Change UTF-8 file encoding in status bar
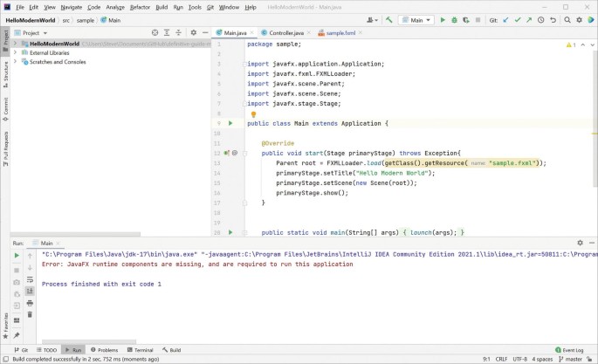Viewport: 598px width, 364px height. (x=519, y=359)
